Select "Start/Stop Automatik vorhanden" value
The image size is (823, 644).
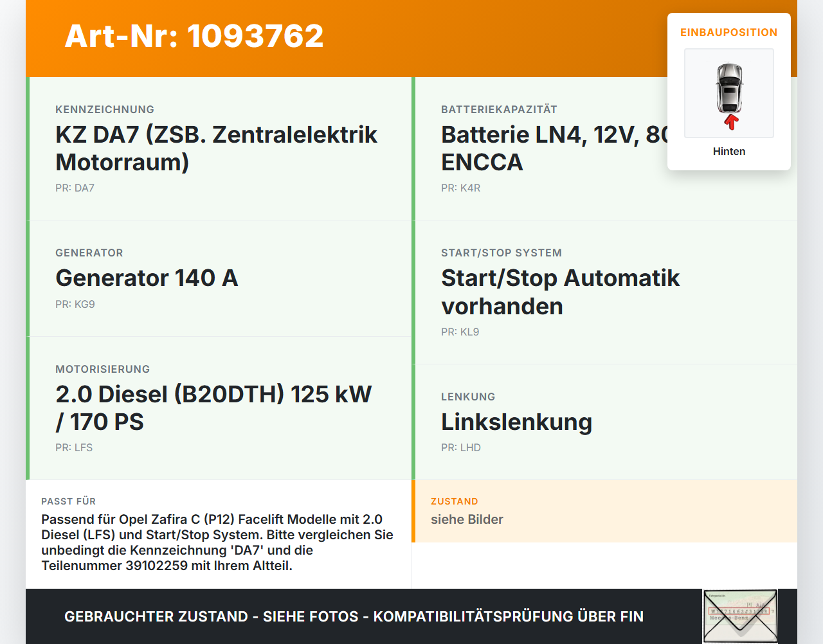[x=561, y=292]
